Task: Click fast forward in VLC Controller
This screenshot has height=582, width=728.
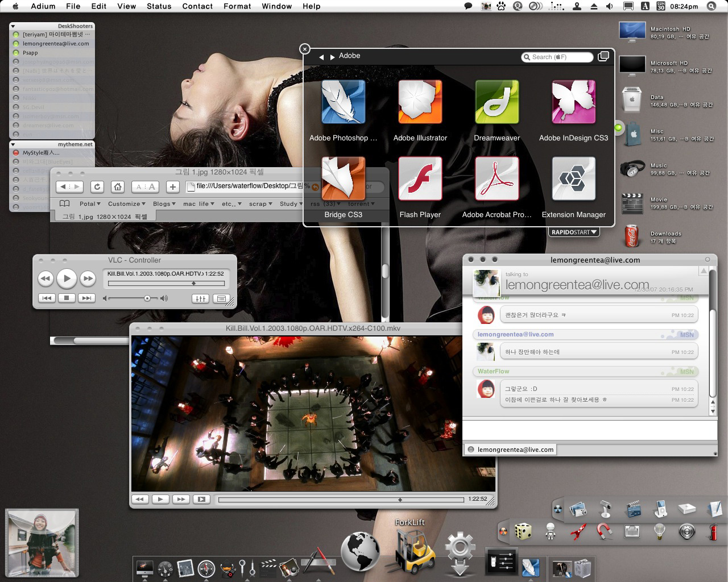Action: pos(88,278)
